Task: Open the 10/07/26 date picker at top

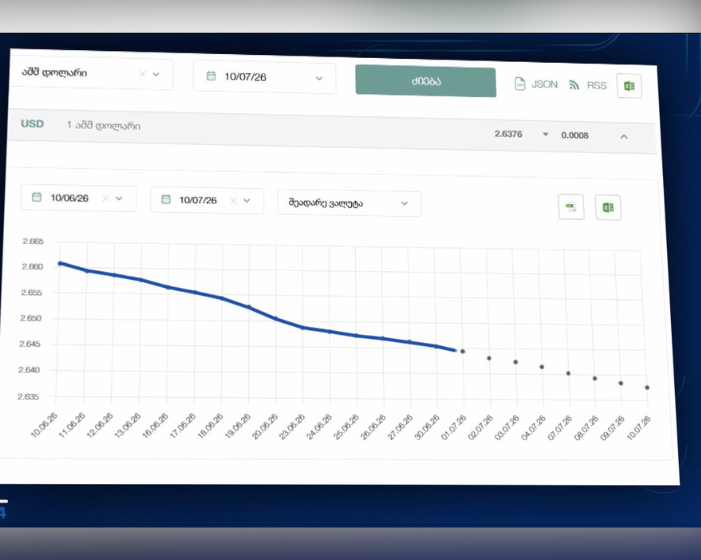Action: (x=264, y=77)
